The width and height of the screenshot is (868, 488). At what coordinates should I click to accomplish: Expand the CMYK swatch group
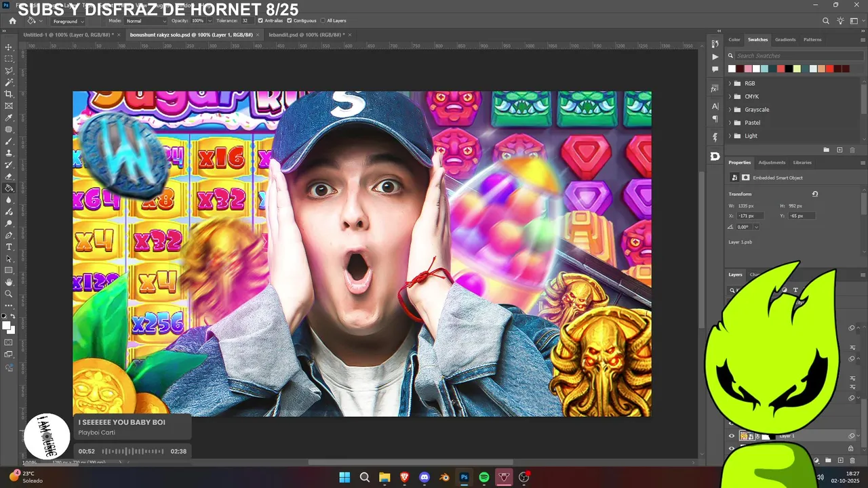click(730, 96)
